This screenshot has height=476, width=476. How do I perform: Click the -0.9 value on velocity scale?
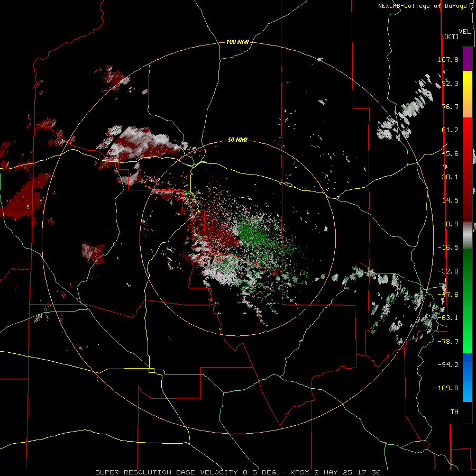(x=450, y=224)
